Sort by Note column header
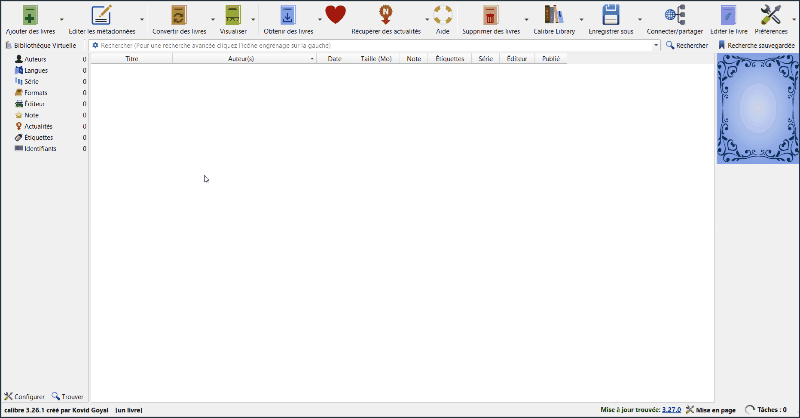The width and height of the screenshot is (800, 418). (x=414, y=59)
